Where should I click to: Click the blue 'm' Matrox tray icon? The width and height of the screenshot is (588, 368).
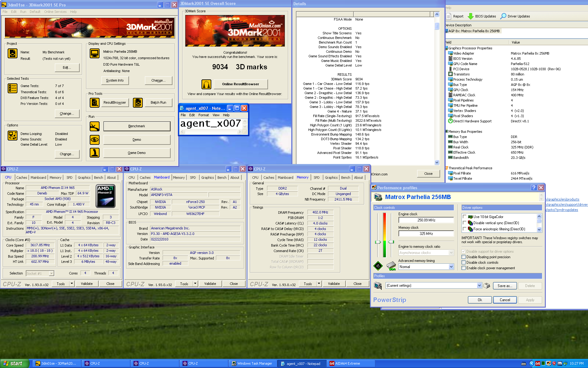tap(560, 363)
